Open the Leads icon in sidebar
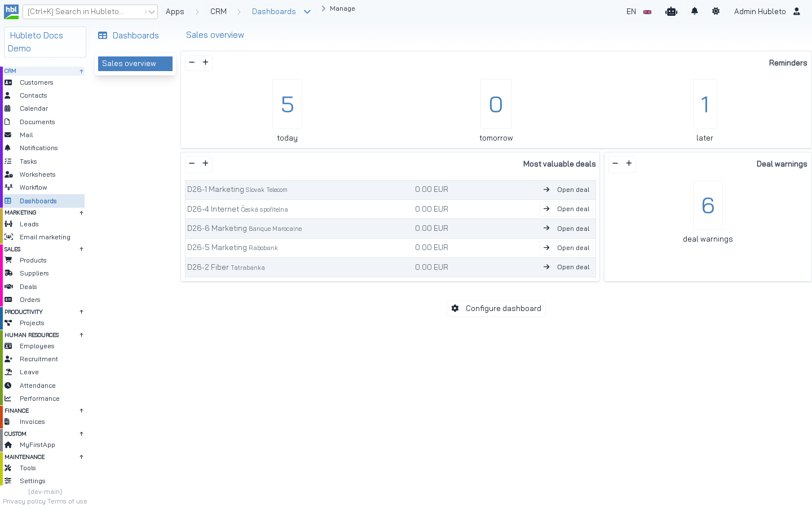 tap(8, 224)
